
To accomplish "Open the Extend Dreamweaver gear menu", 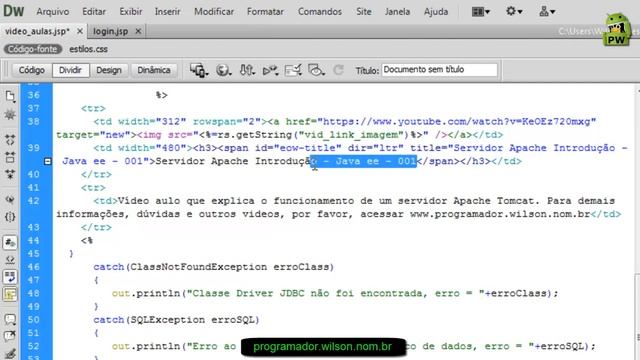I will (514, 11).
